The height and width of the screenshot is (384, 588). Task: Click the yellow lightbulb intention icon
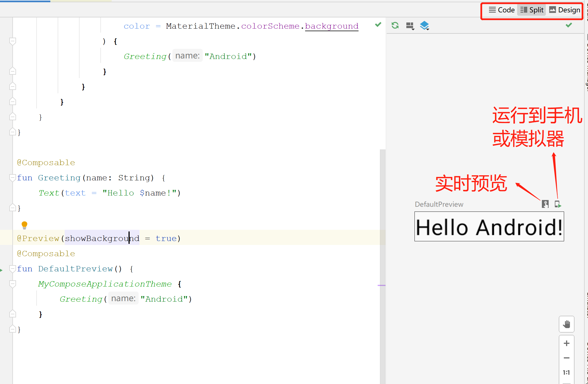(x=24, y=225)
